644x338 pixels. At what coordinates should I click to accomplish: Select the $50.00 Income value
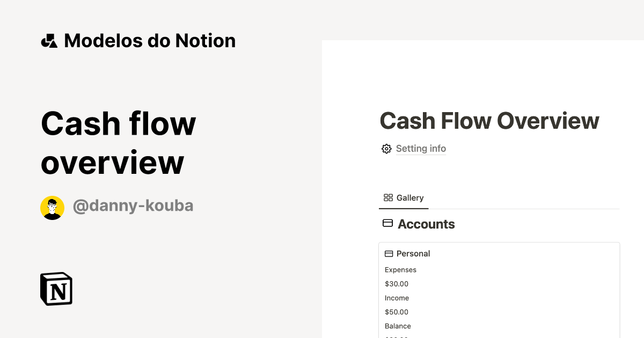click(x=396, y=312)
